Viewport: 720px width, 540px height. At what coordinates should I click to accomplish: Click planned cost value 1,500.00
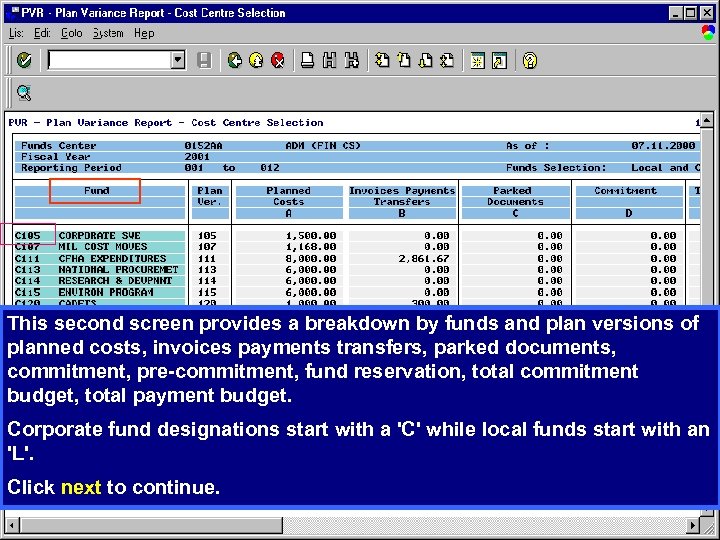(x=311, y=236)
